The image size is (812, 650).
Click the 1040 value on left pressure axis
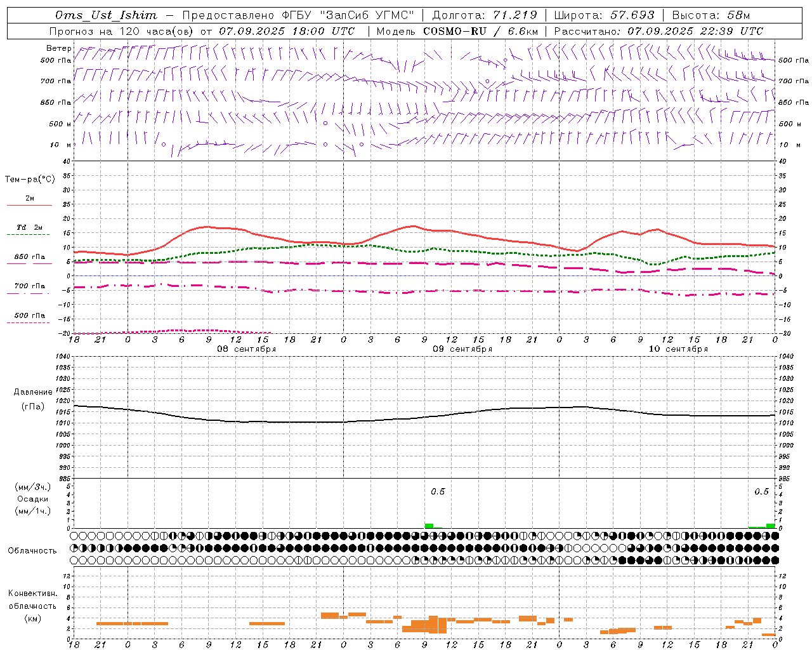coord(62,357)
